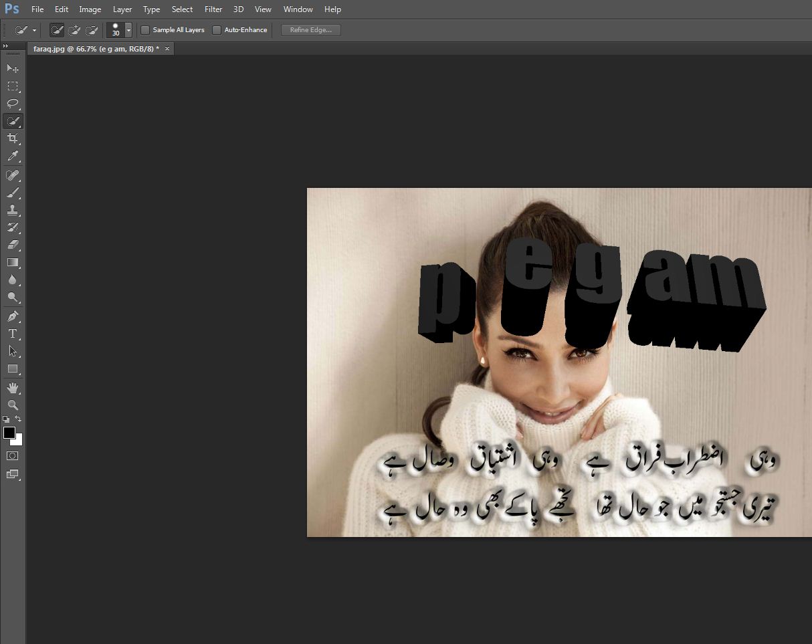Open the tool preset picker arrow
812x644 pixels.
pos(34,31)
